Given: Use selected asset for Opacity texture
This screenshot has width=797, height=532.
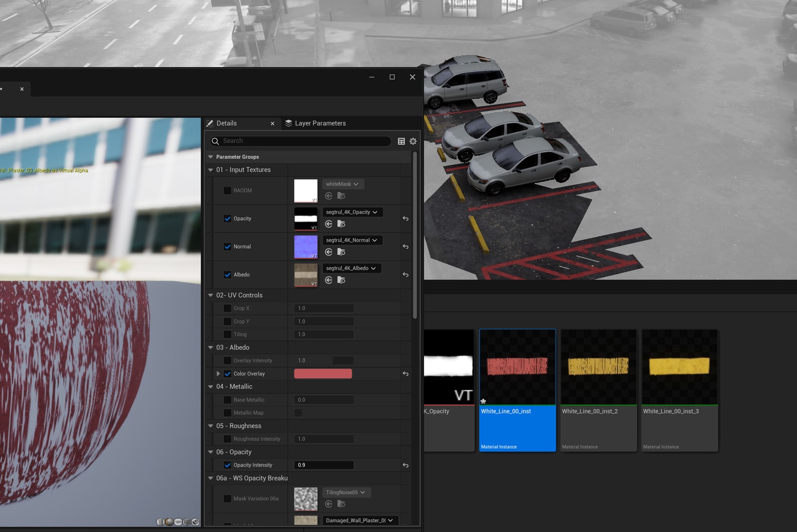Looking at the screenshot, I should [x=329, y=224].
